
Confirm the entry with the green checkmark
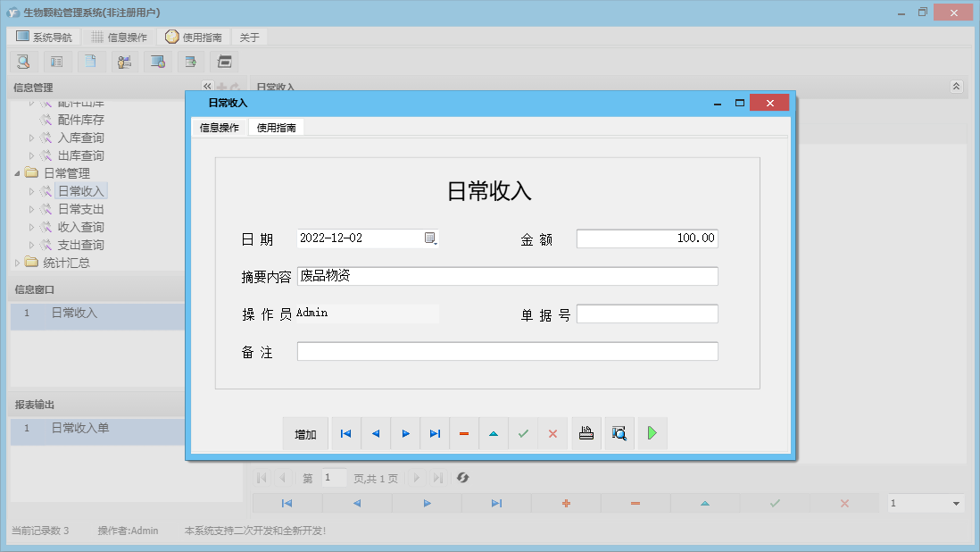(x=523, y=433)
